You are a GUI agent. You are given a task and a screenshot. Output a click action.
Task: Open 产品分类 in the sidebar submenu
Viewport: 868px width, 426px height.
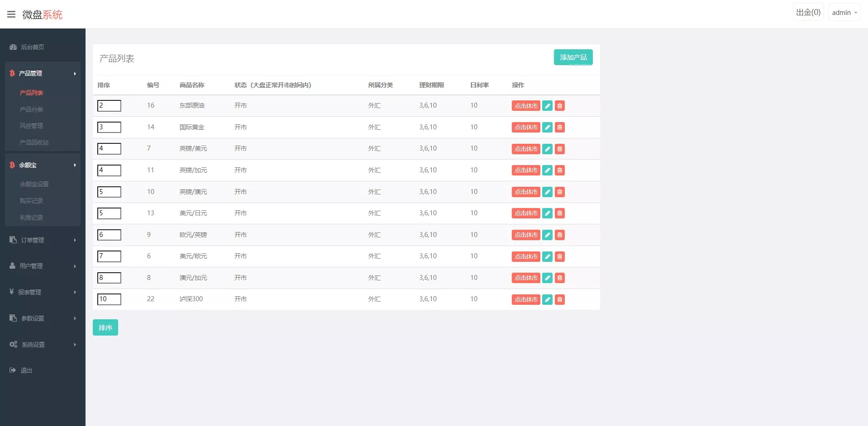coord(32,109)
